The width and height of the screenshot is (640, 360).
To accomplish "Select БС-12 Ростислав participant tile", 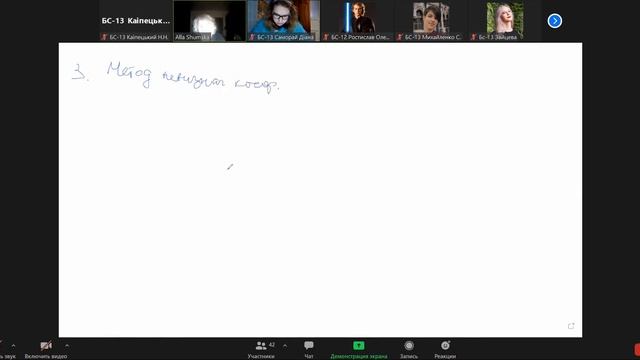I will tap(358, 21).
